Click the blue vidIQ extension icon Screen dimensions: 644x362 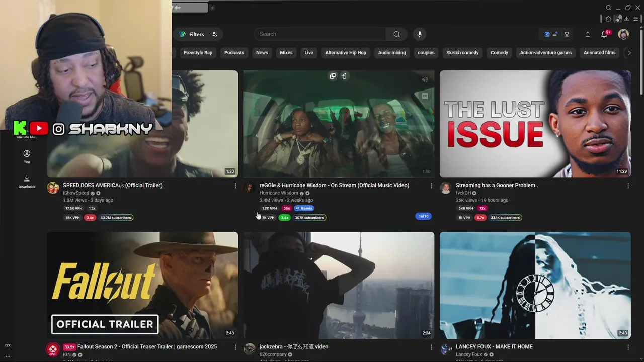click(x=547, y=34)
